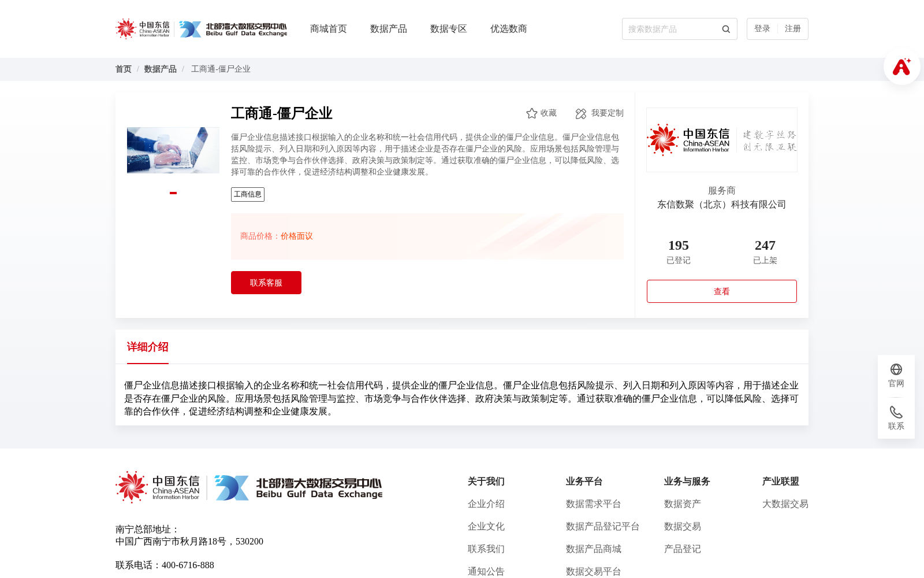
Task: Click the 产业联盟 footer heading
Action: click(781, 481)
